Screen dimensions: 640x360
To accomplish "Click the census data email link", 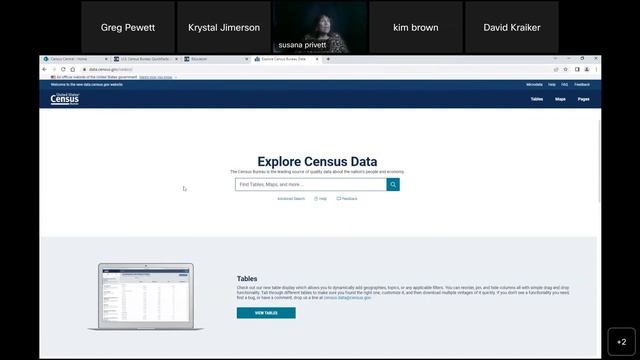I will [347, 298].
